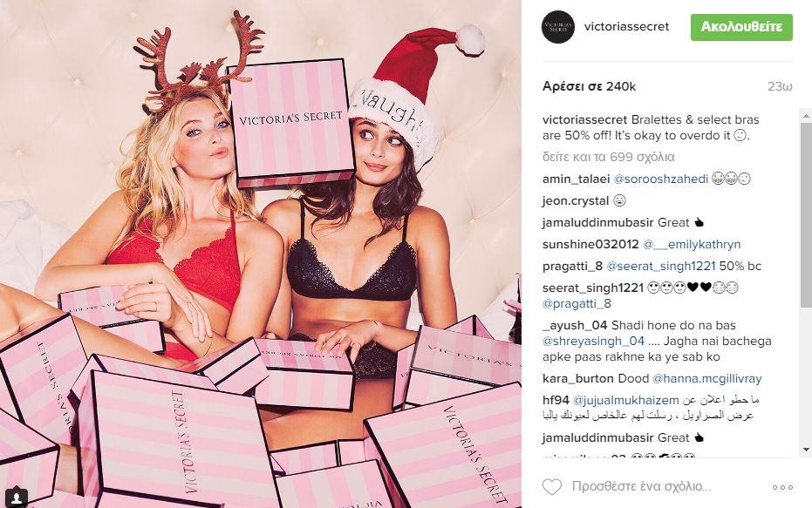The image size is (812, 508).
Task: Click the Victoria's Secret post photo
Action: pos(261,254)
